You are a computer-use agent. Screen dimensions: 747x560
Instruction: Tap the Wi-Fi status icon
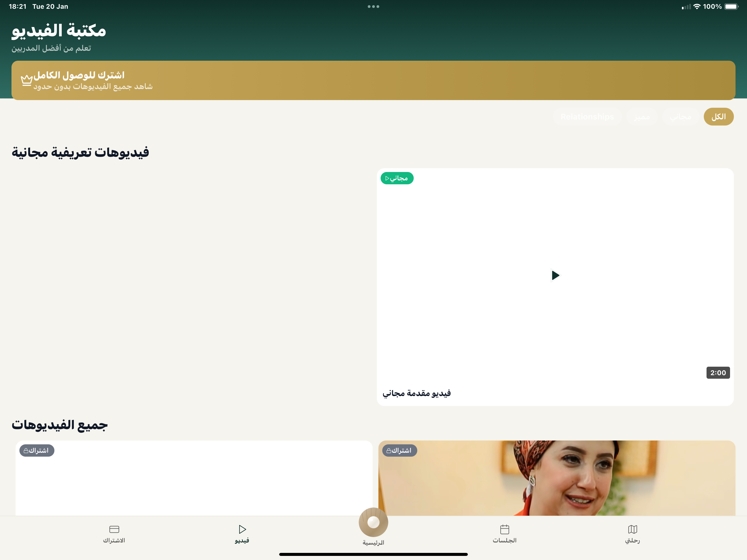click(697, 6)
